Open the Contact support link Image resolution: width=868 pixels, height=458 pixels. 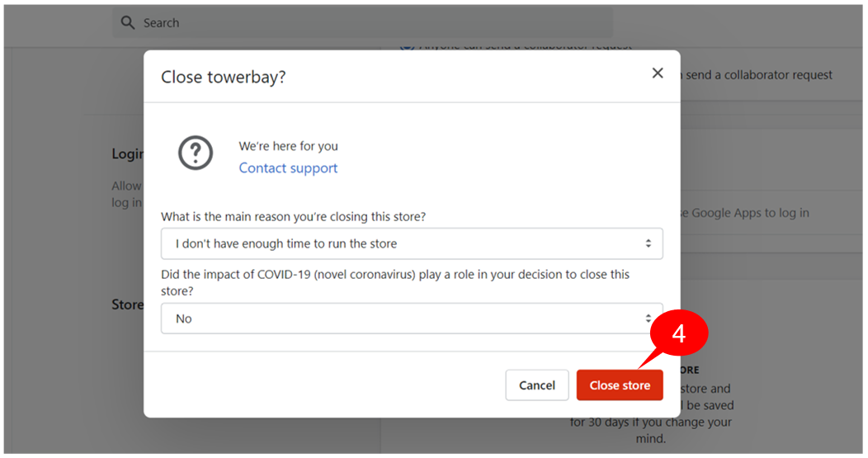click(288, 168)
